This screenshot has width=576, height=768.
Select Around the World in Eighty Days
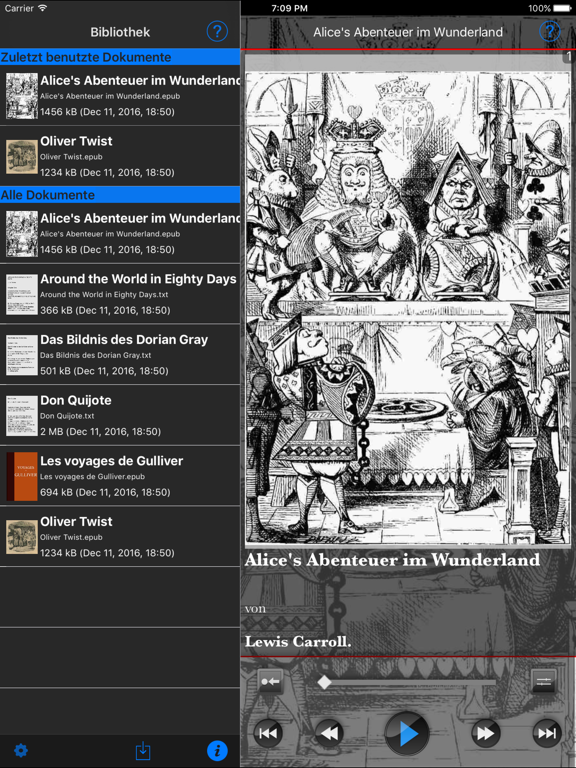point(120,294)
